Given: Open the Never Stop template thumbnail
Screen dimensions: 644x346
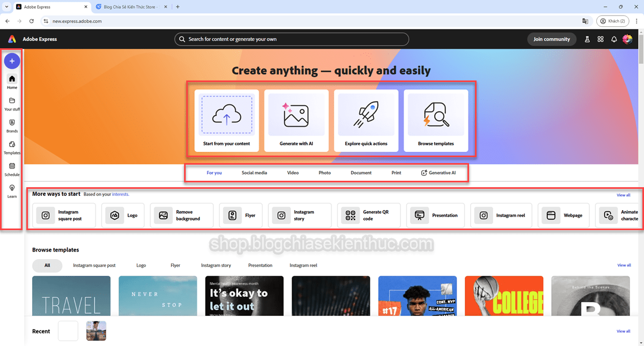Looking at the screenshot, I should click(158, 296).
